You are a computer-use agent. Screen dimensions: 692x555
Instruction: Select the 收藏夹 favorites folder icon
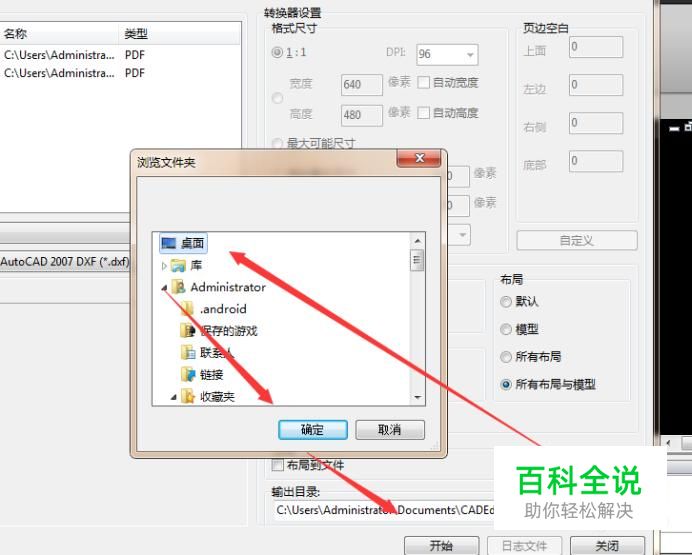tap(188, 396)
